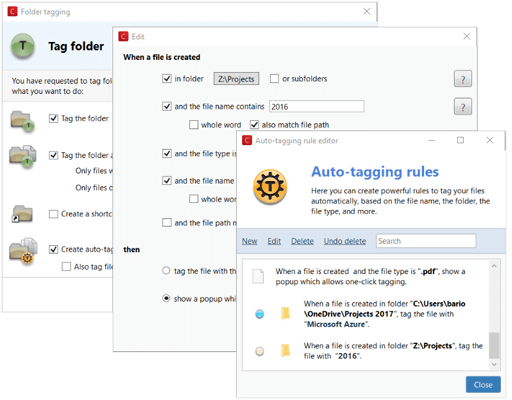This screenshot has width=512, height=400.
Task: Check the 'Create a shortcut' checkbox
Action: pyautogui.click(x=53, y=214)
